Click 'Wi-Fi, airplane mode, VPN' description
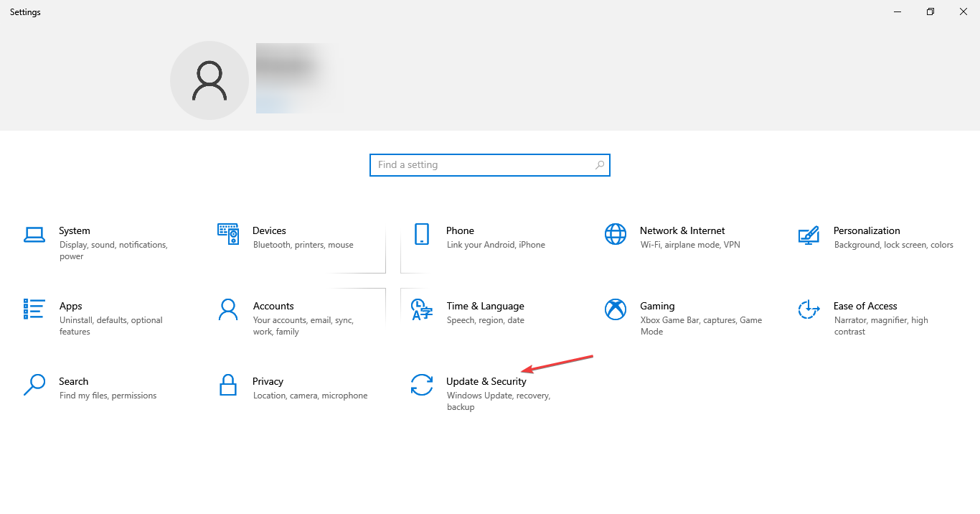Image resolution: width=980 pixels, height=514 pixels. 690,245
